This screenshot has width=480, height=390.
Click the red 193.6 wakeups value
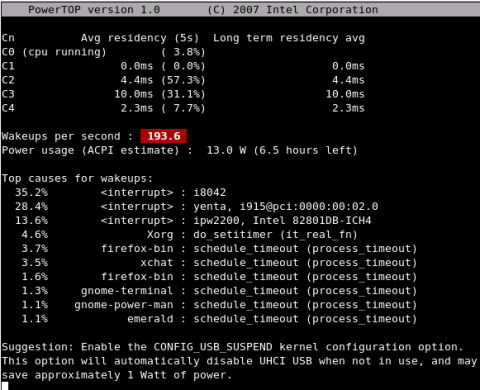click(164, 136)
